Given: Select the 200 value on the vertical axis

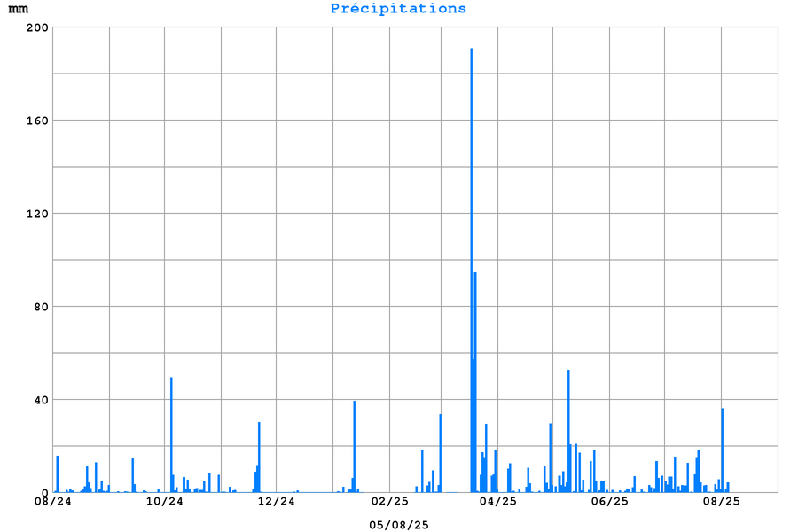Looking at the screenshot, I should pyautogui.click(x=38, y=27).
